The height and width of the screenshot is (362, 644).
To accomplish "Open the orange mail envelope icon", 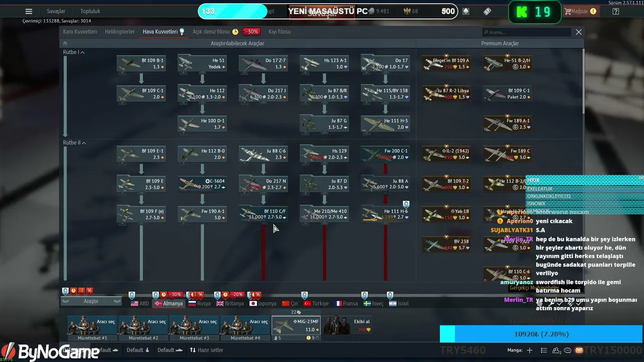I will tap(579, 350).
